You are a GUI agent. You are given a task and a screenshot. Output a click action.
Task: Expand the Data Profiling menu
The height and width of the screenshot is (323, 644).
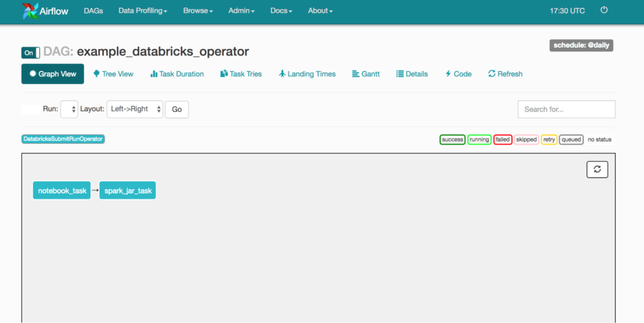pos(143,11)
